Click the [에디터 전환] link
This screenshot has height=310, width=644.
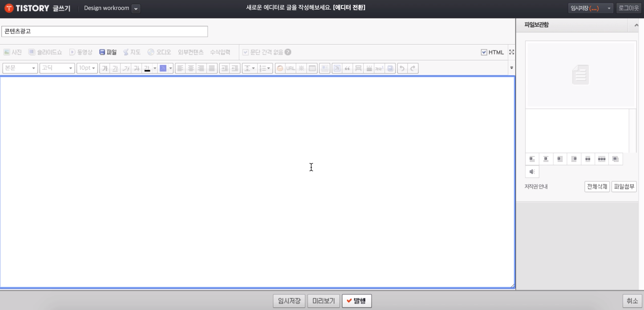click(x=349, y=7)
